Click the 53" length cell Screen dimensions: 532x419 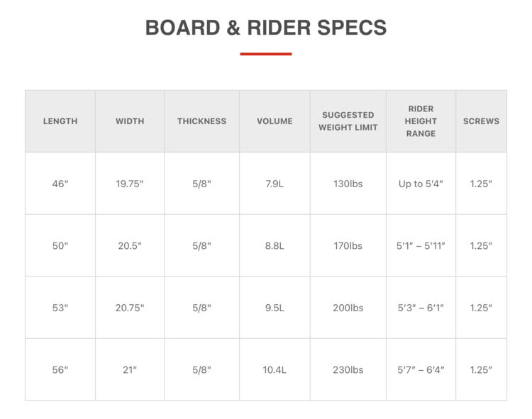[60, 308]
